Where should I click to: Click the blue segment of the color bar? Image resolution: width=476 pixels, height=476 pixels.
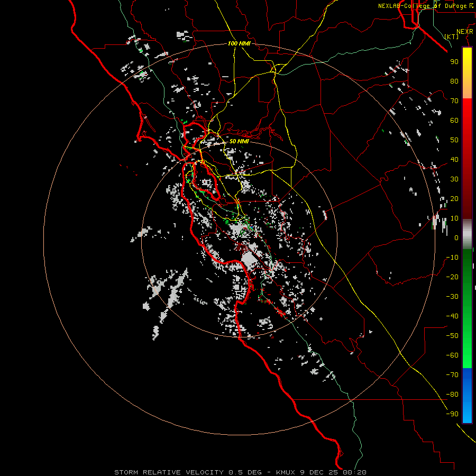point(467,396)
